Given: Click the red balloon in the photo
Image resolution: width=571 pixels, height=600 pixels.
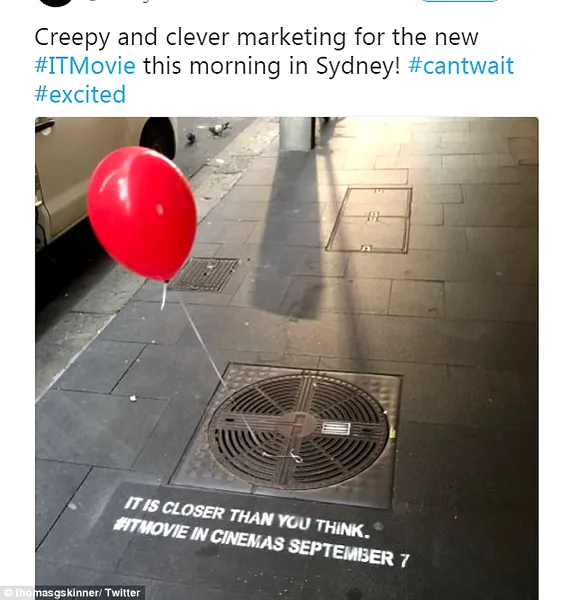Looking at the screenshot, I should click(142, 213).
